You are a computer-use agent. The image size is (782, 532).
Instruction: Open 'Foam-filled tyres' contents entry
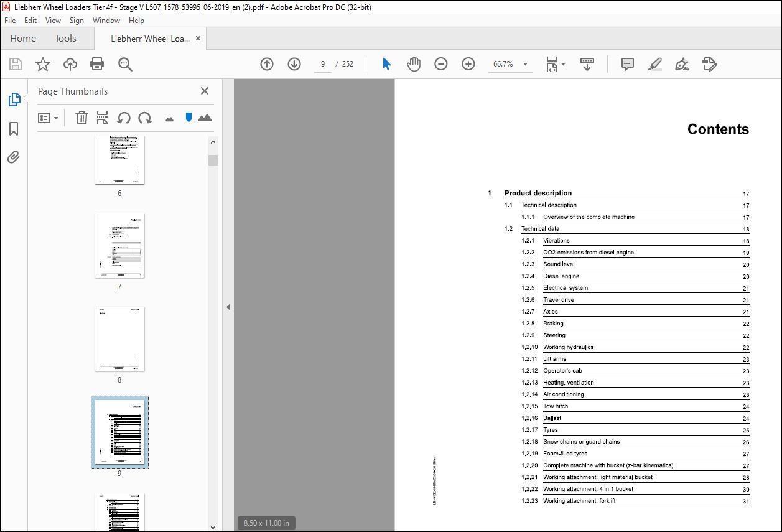click(x=565, y=453)
